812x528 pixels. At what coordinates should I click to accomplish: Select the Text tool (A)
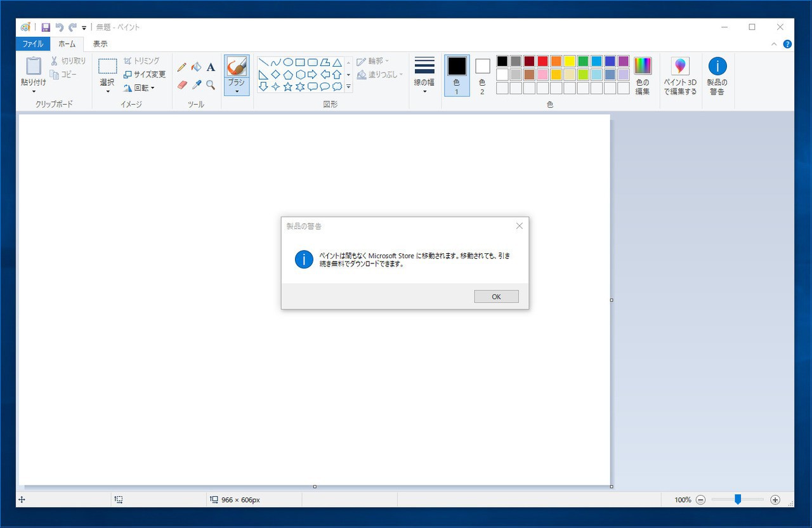(x=211, y=67)
